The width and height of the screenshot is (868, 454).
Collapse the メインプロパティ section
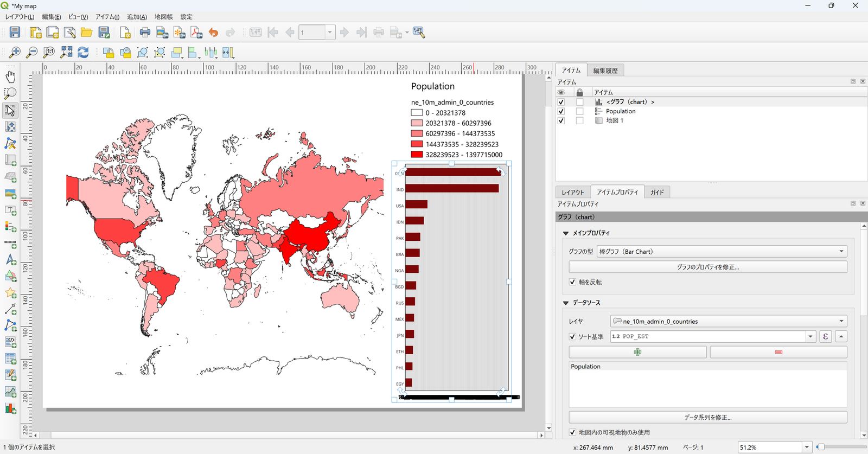(x=566, y=233)
